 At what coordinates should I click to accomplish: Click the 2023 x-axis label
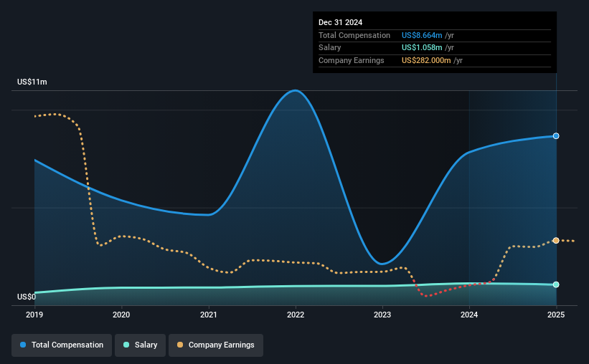tap(382, 315)
